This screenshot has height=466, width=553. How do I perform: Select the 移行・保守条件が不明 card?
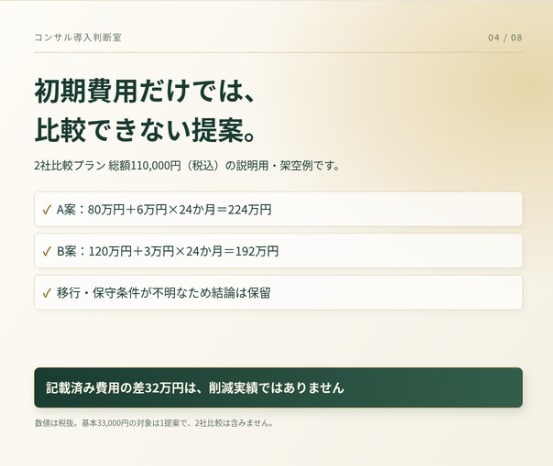(278, 293)
